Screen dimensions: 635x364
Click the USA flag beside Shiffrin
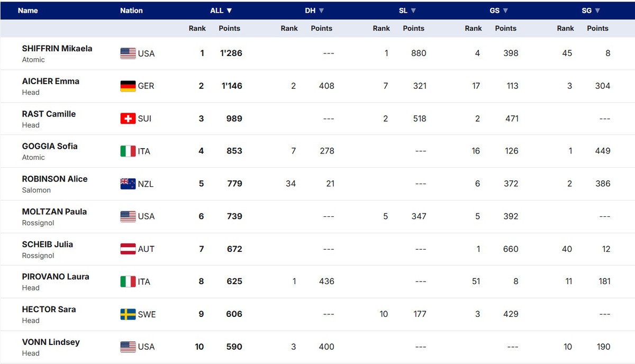click(x=128, y=53)
